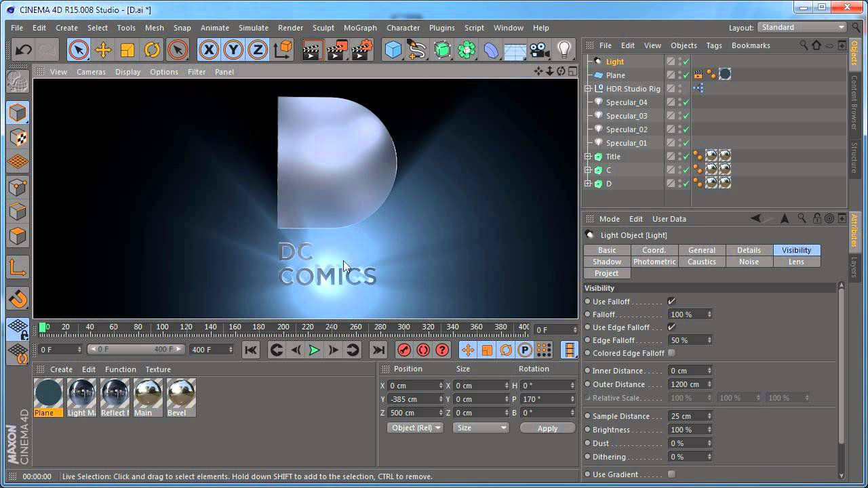
Task: Open the Objects manager search magnifier
Action: 804,45
